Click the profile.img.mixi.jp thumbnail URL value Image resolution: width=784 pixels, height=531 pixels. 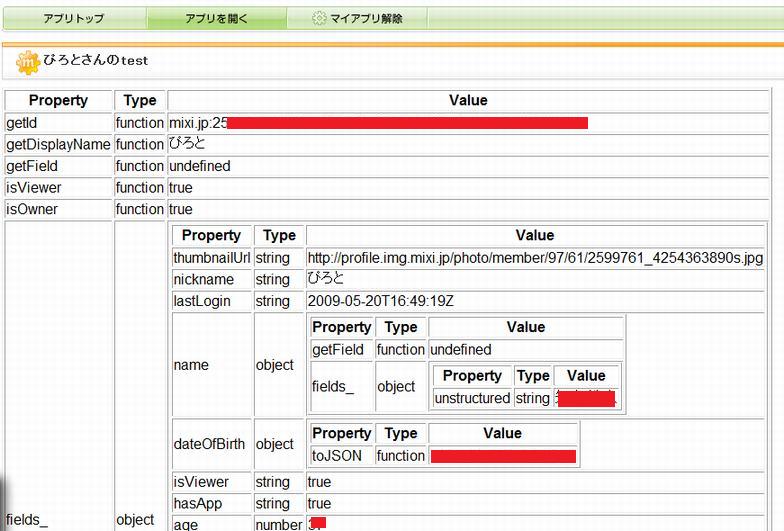535,258
